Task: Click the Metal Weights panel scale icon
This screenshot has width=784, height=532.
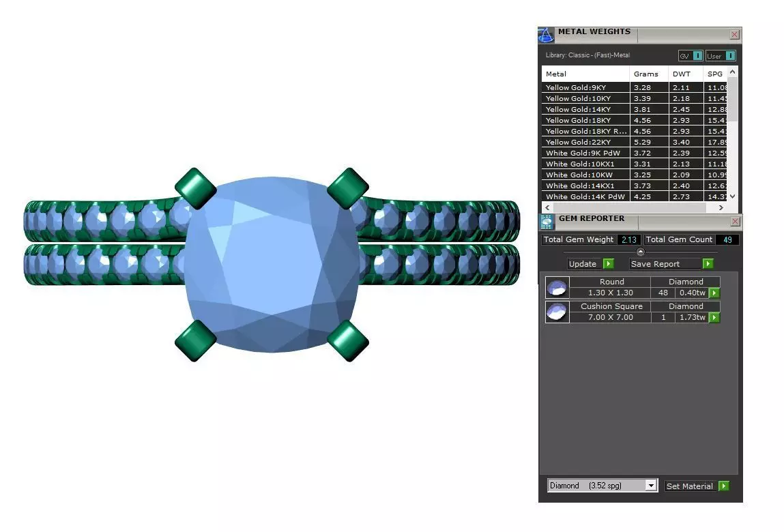Action: tap(545, 35)
